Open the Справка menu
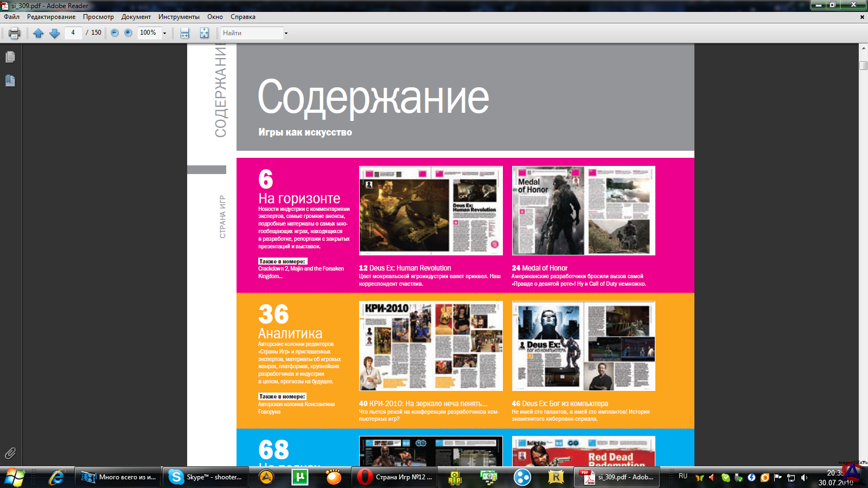The height and width of the screenshot is (488, 868). pyautogui.click(x=243, y=17)
